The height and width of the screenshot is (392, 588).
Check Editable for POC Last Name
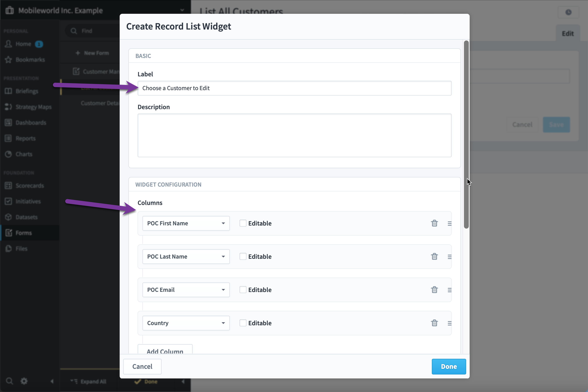coord(243,257)
